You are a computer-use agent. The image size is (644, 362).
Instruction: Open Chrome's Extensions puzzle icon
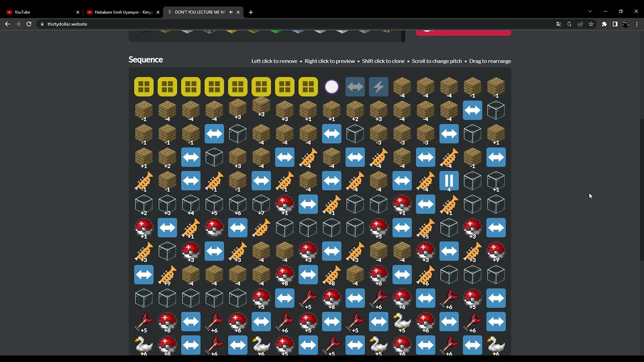click(604, 24)
